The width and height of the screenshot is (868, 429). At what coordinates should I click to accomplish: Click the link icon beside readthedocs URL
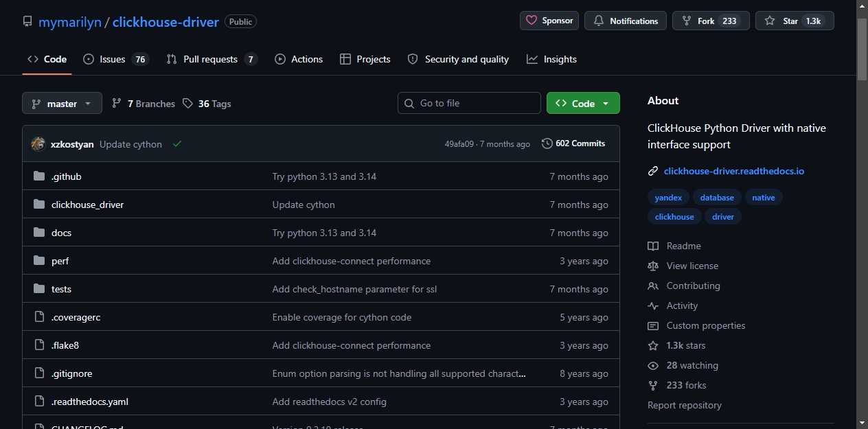(x=653, y=171)
